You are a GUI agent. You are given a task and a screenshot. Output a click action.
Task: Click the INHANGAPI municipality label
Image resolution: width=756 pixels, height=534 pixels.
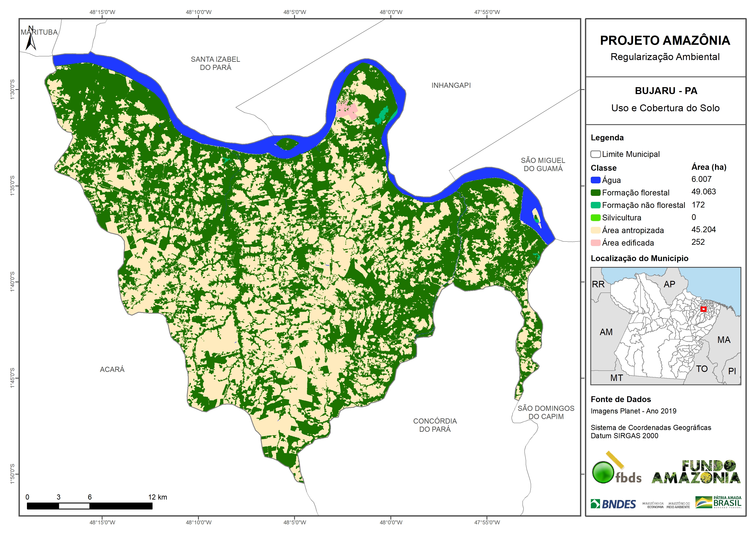coord(451,85)
